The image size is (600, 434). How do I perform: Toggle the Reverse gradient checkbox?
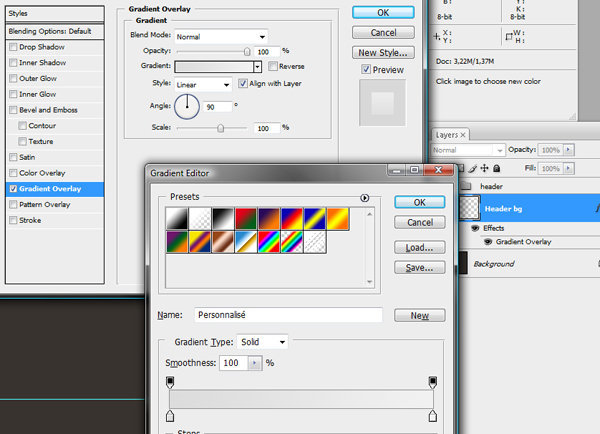[x=273, y=66]
